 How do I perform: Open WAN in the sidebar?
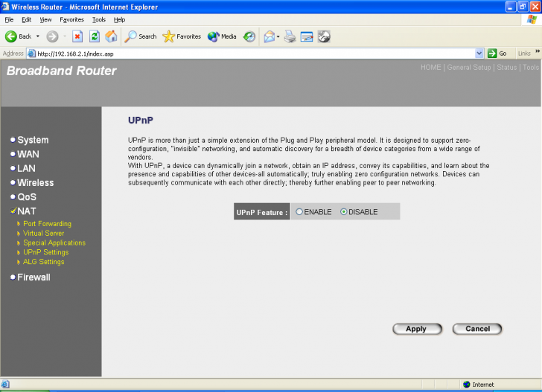click(x=28, y=154)
